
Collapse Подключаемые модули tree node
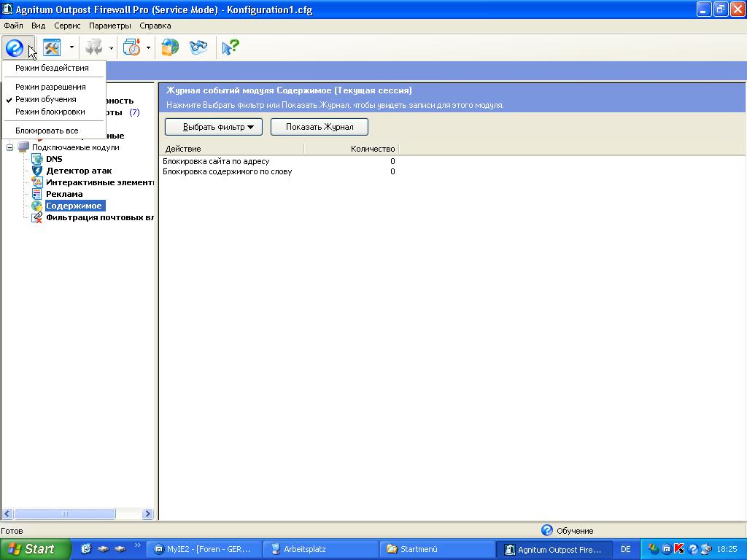coord(9,147)
